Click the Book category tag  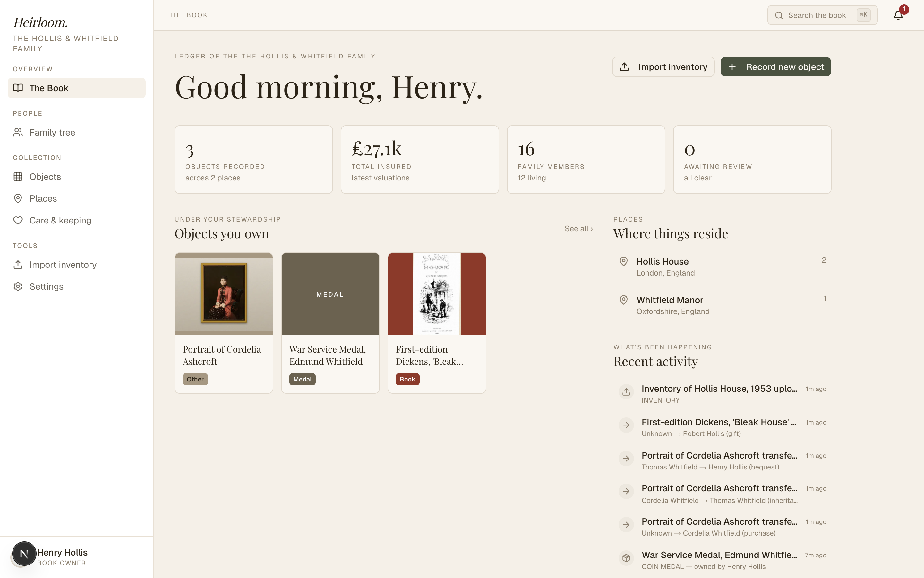pyautogui.click(x=407, y=379)
